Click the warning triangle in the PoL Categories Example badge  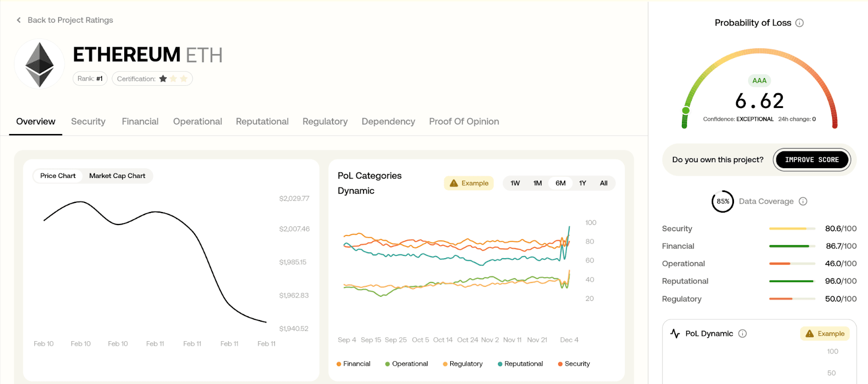click(454, 183)
